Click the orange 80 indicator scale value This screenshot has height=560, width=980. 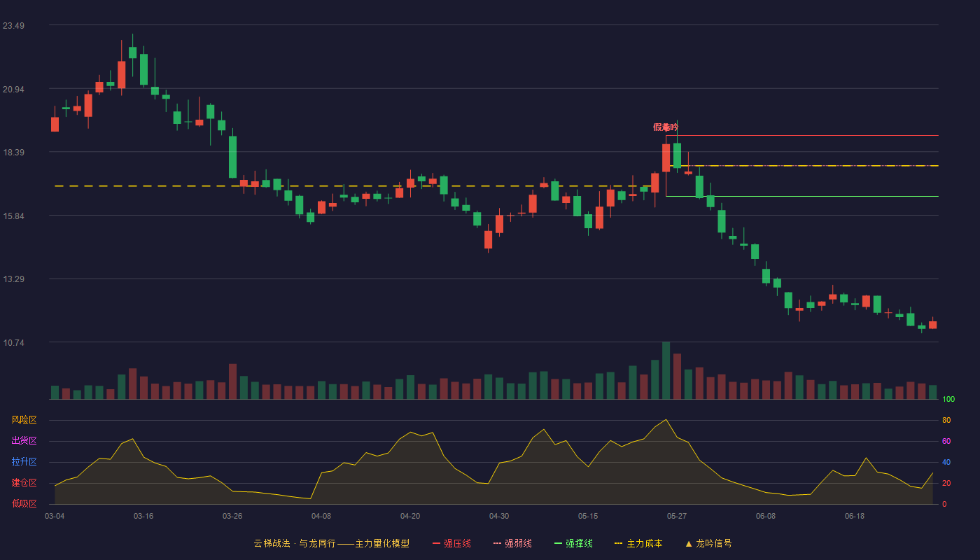point(946,420)
